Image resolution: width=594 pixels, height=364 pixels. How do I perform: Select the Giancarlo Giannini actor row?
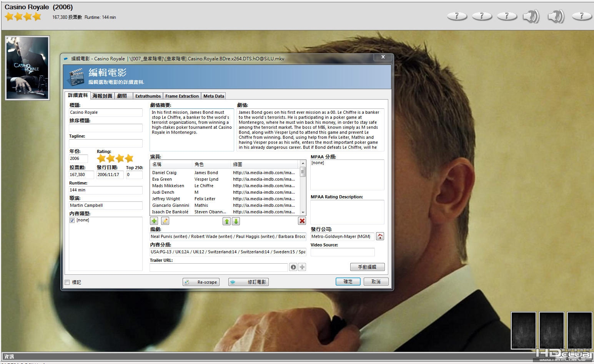pos(225,205)
